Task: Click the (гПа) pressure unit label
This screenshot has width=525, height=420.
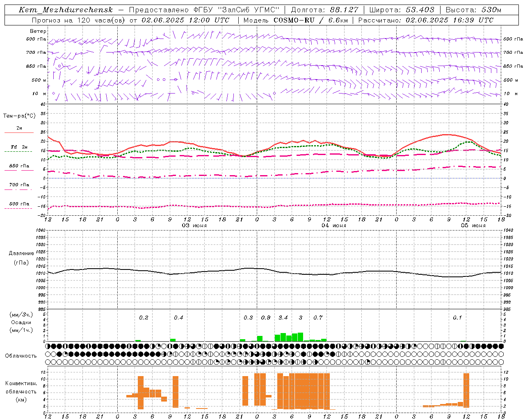Action: [x=21, y=263]
